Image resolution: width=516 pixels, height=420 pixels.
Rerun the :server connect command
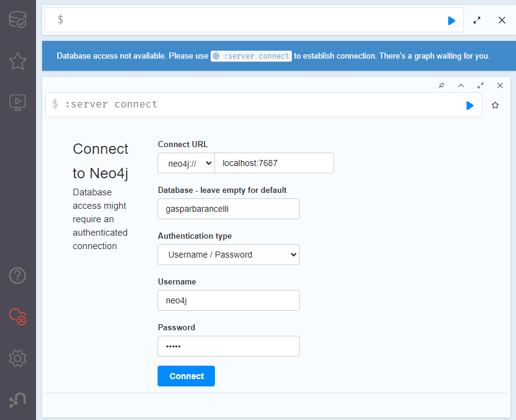470,106
